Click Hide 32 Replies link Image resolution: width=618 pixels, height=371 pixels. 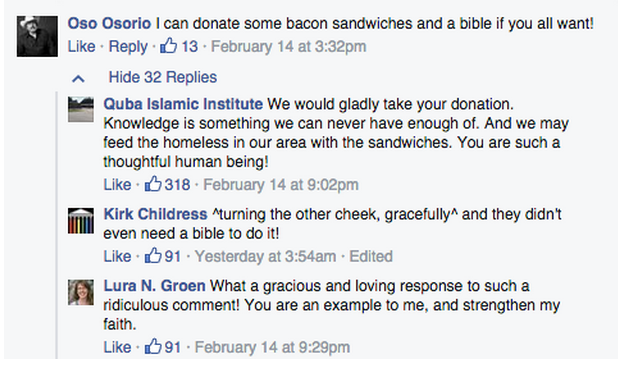point(163,77)
